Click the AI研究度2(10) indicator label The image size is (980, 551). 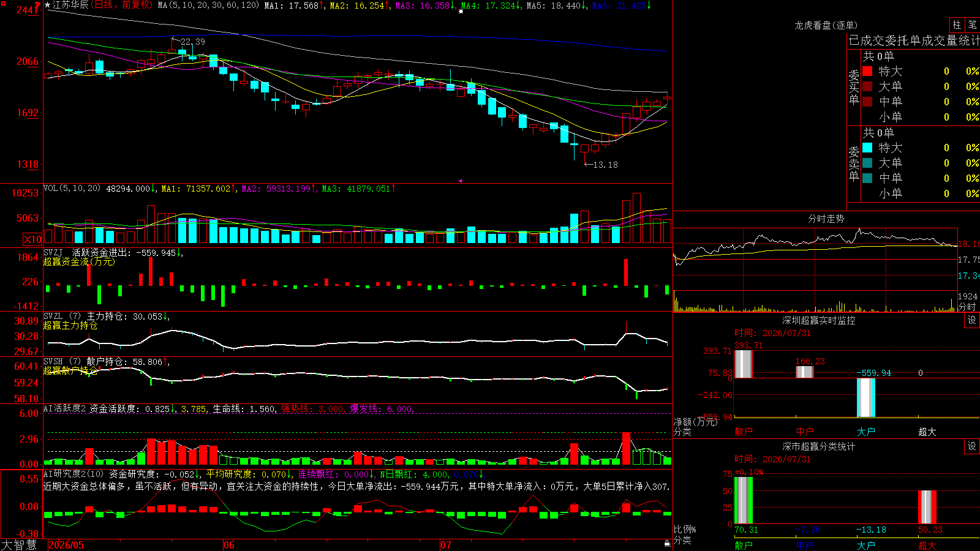click(74, 474)
